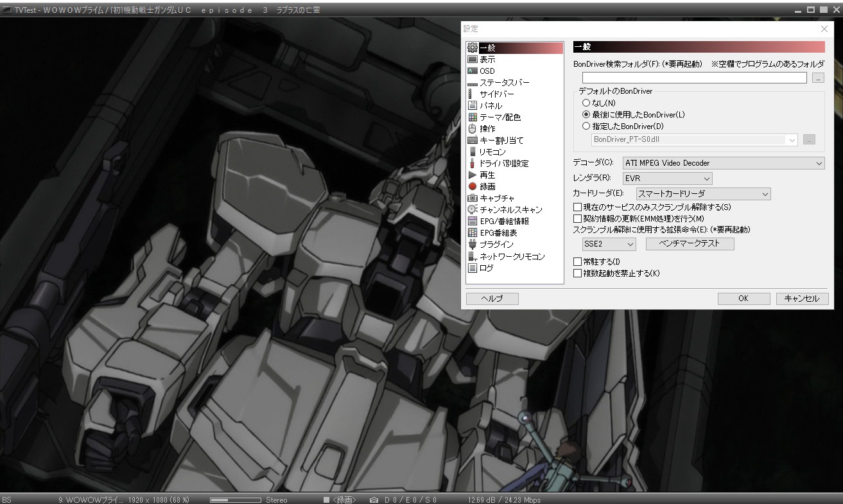Open the リモコン remote icon

tap(473, 152)
